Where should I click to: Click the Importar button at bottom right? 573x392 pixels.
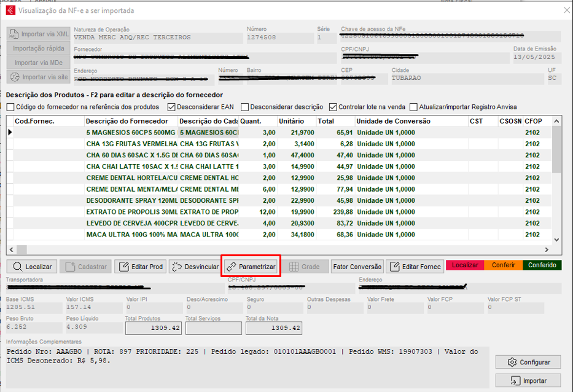pyautogui.click(x=528, y=381)
